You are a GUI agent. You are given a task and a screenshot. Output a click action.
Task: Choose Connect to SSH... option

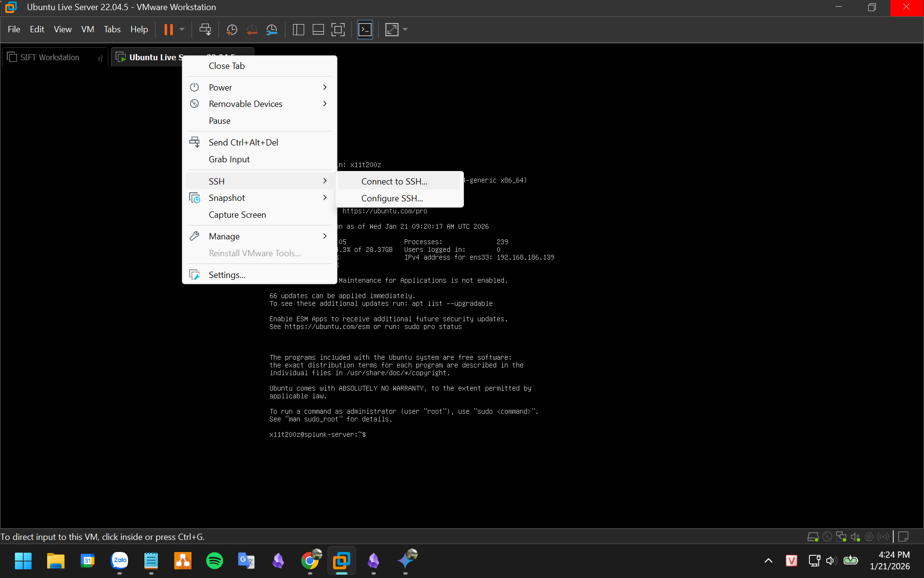[x=394, y=182]
